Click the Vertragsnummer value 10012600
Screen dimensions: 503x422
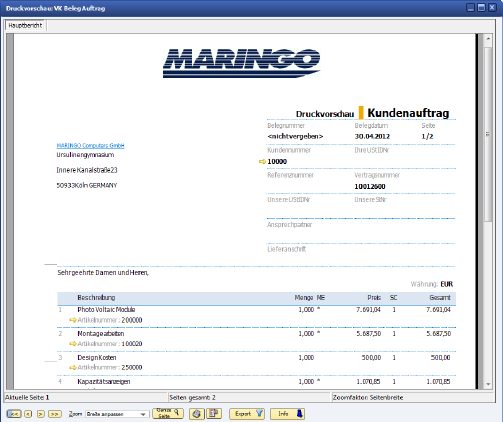[370, 187]
